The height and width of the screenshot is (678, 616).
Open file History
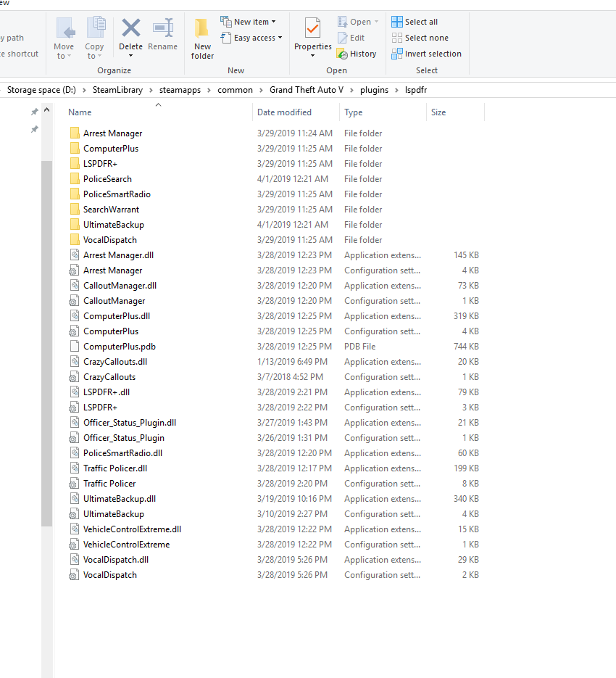coord(357,54)
